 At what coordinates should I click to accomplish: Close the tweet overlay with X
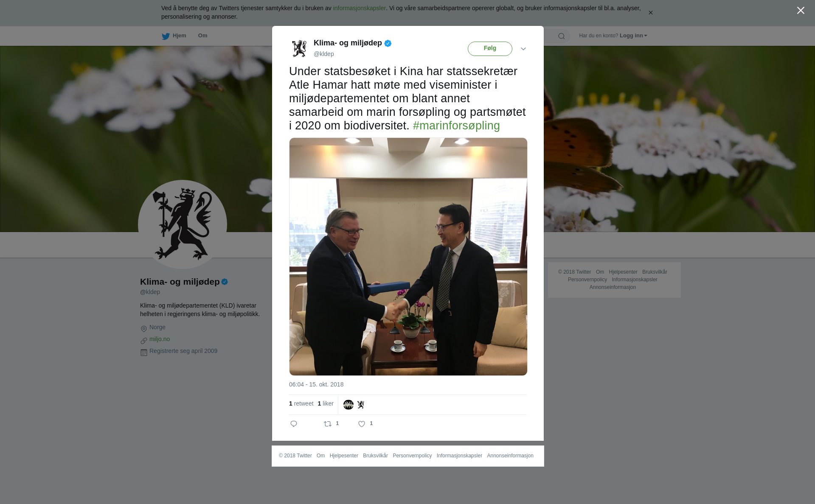click(801, 11)
